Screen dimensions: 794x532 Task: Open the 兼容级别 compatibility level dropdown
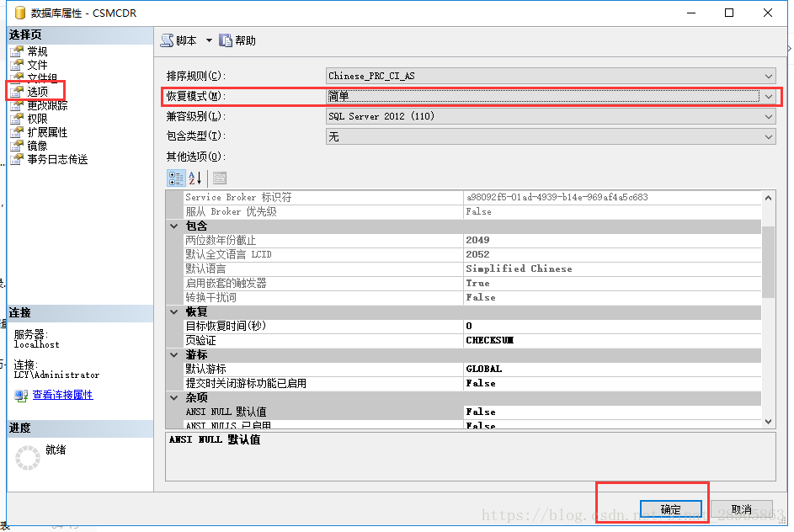click(x=768, y=116)
